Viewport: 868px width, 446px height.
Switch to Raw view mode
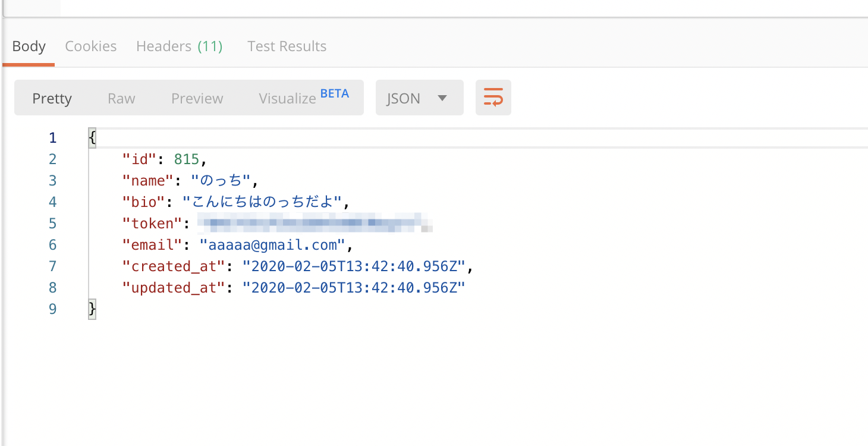(x=121, y=98)
